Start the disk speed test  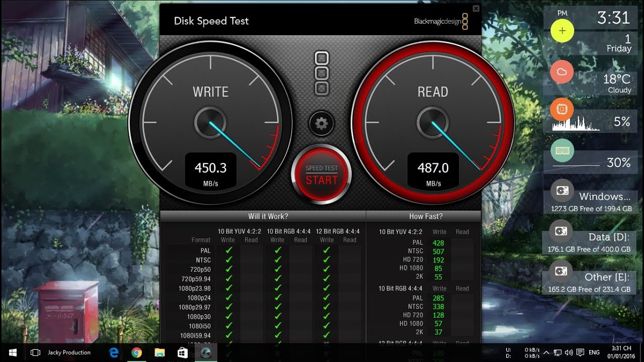click(321, 174)
